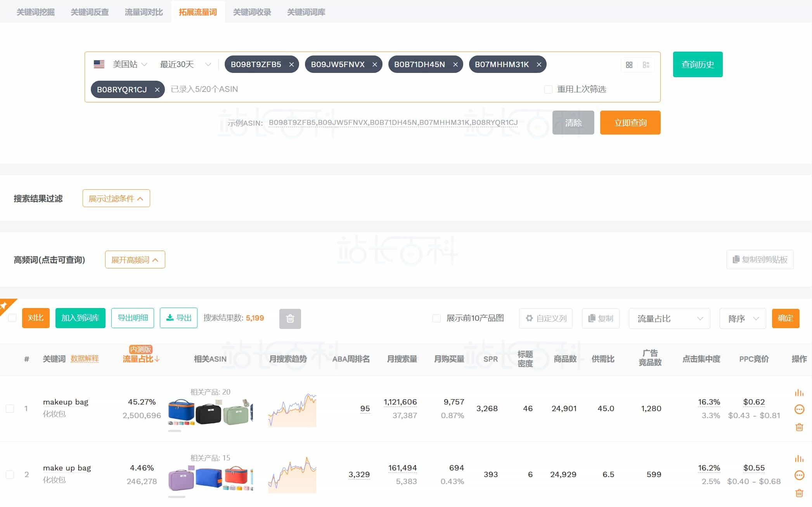Switch to the list view icon
This screenshot has width=812, height=507.
tap(646, 65)
